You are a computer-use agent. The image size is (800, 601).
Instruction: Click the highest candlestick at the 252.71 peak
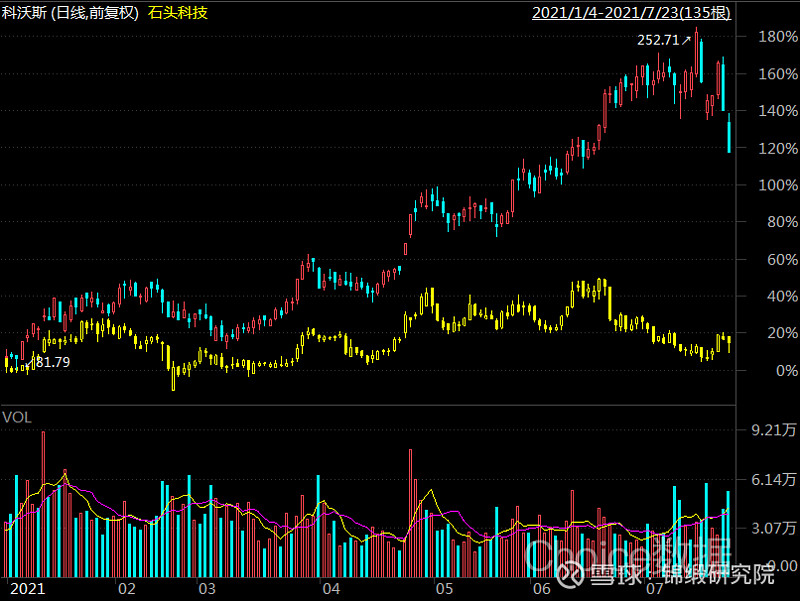tap(696, 53)
